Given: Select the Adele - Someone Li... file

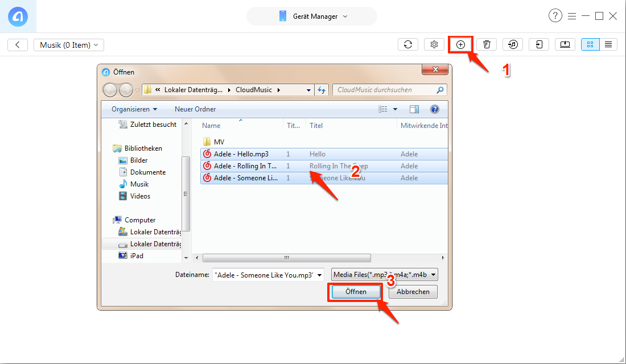Looking at the screenshot, I should (324, 178).
